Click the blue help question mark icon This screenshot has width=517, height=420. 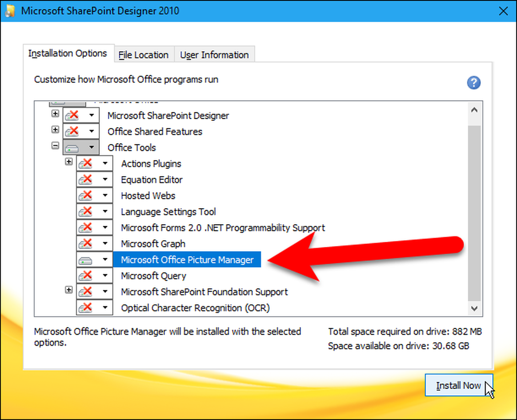click(474, 83)
